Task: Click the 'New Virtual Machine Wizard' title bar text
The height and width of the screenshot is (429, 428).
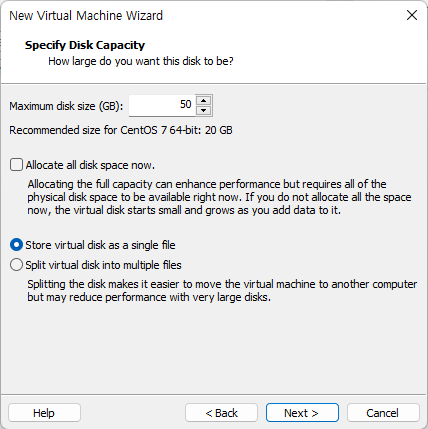Action: click(x=86, y=16)
